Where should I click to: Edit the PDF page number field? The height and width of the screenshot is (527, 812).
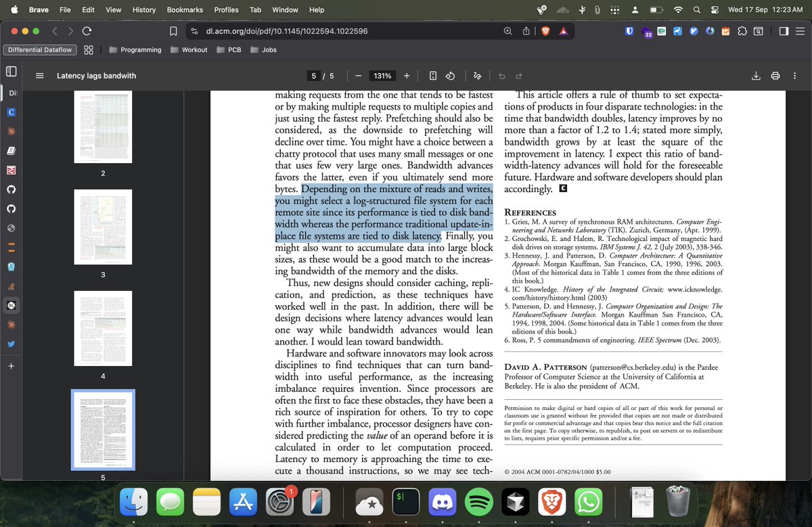(x=314, y=76)
